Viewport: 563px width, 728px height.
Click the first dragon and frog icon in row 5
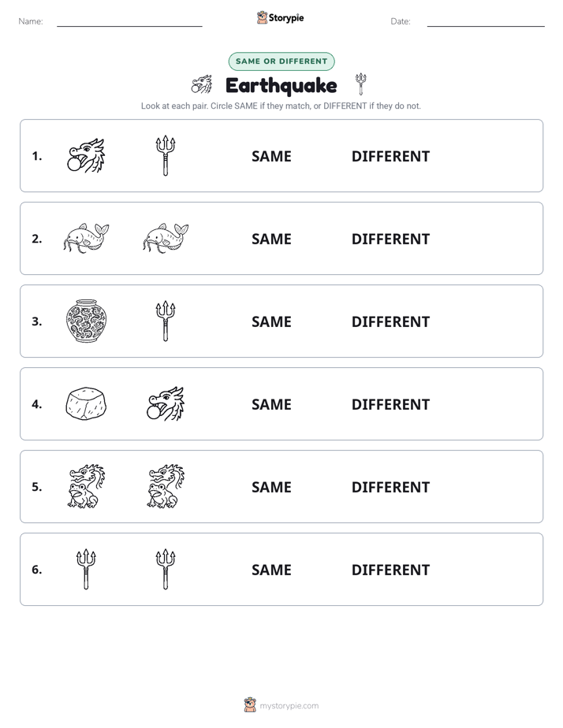86,486
